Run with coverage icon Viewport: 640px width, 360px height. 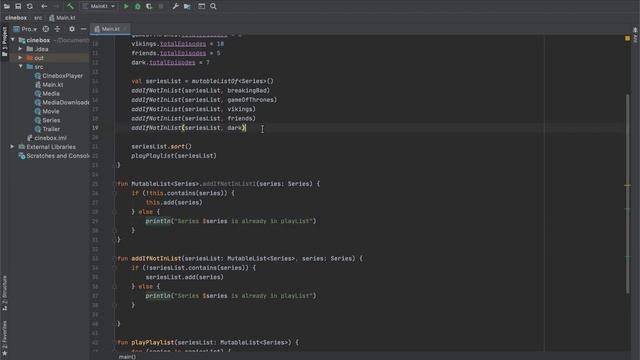[x=149, y=6]
